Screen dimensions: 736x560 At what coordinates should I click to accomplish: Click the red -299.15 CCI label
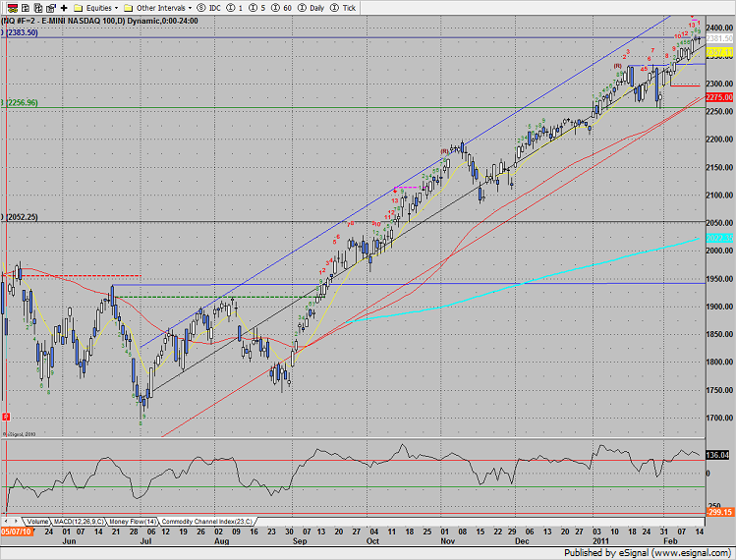click(x=719, y=512)
